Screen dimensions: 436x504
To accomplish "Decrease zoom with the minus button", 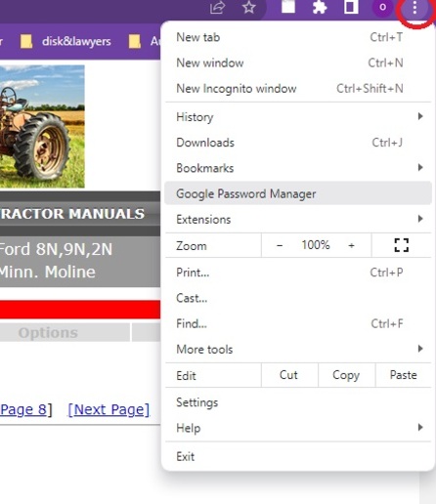I will [x=280, y=245].
